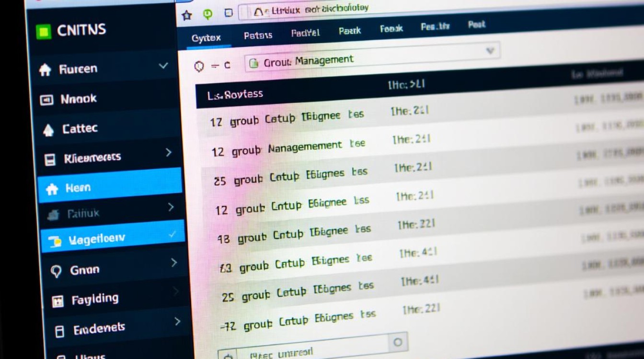The image size is (644, 359).
Task: Click the icon beside Cattec
Action: click(48, 130)
